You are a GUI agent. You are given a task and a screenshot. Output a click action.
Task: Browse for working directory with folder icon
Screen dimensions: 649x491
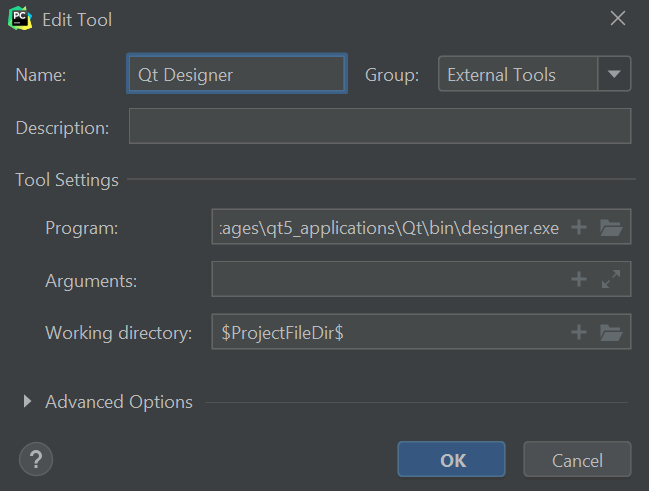(610, 332)
